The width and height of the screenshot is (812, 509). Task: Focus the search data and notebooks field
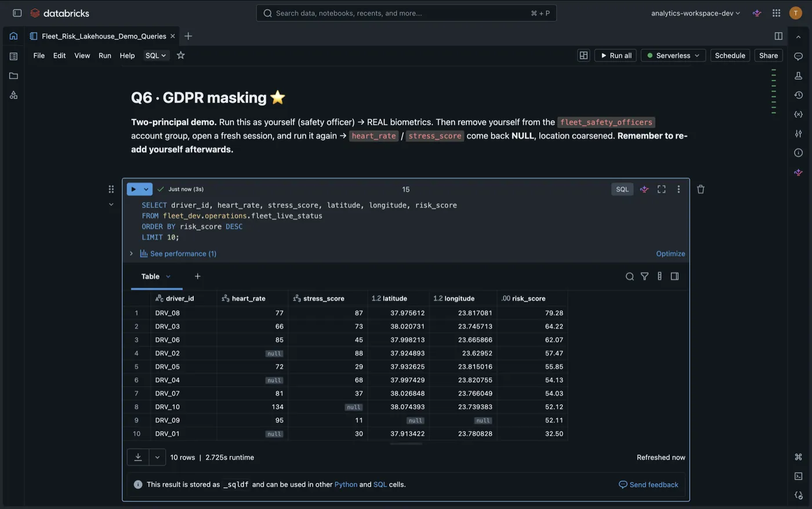click(x=406, y=13)
